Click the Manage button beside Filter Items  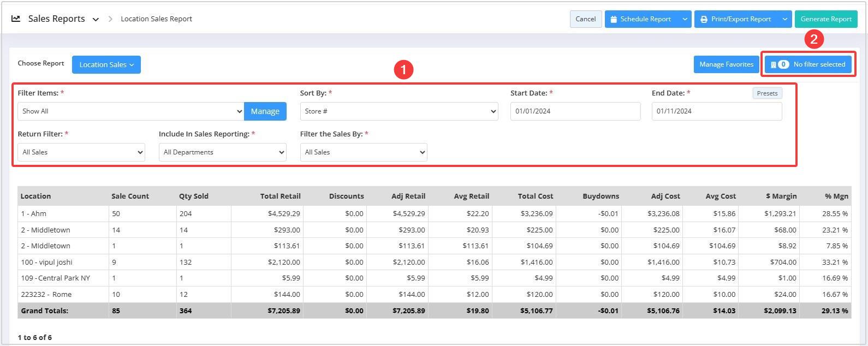265,111
